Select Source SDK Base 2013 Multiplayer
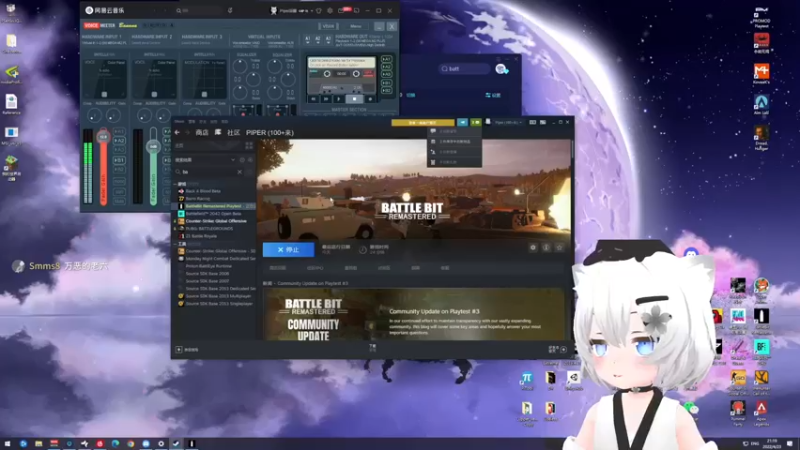Viewport: 800px width, 450px height. click(218, 296)
